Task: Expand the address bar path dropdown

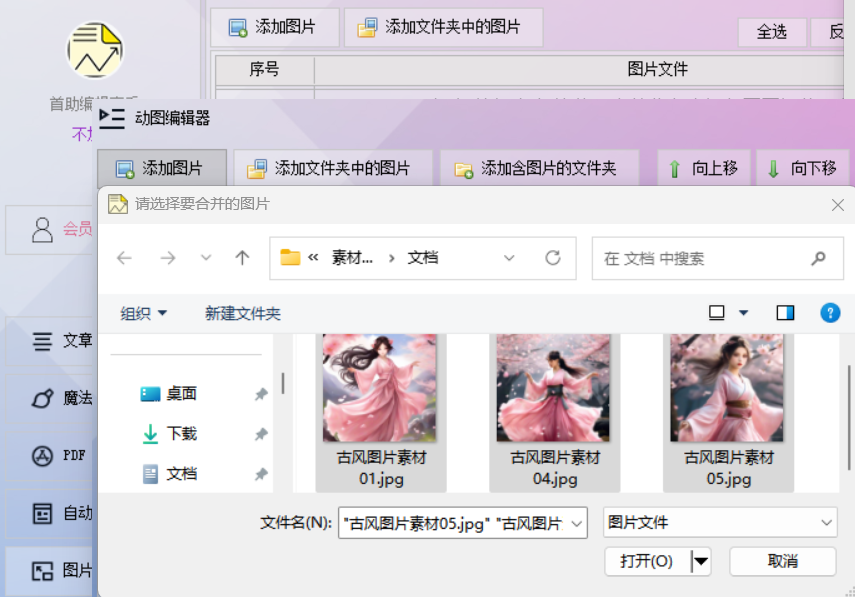Action: tap(509, 258)
